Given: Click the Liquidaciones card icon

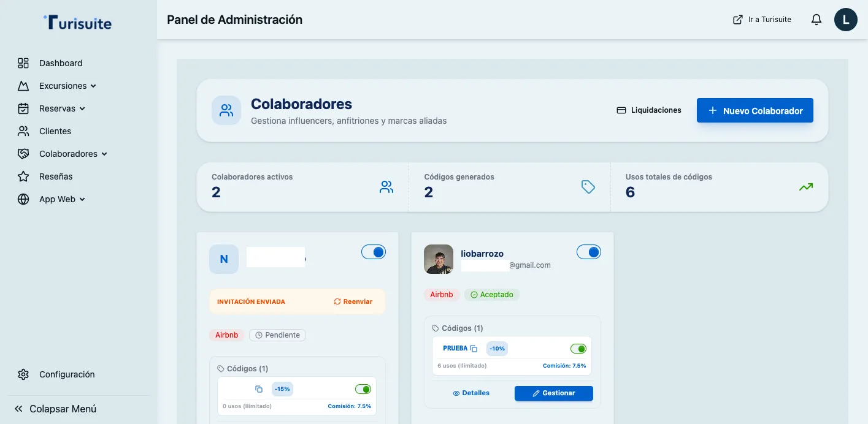Looking at the screenshot, I should pyautogui.click(x=621, y=110).
